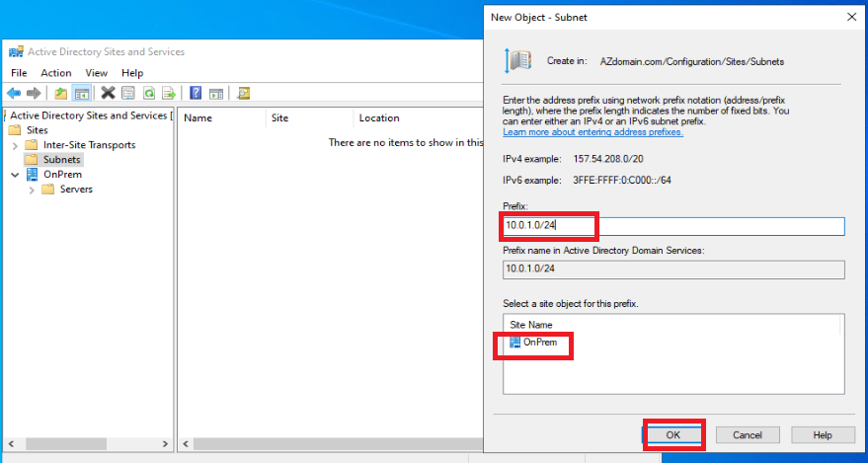868x463 pixels.
Task: Open Learn more about entering address prefixes link
Action: tap(592, 132)
